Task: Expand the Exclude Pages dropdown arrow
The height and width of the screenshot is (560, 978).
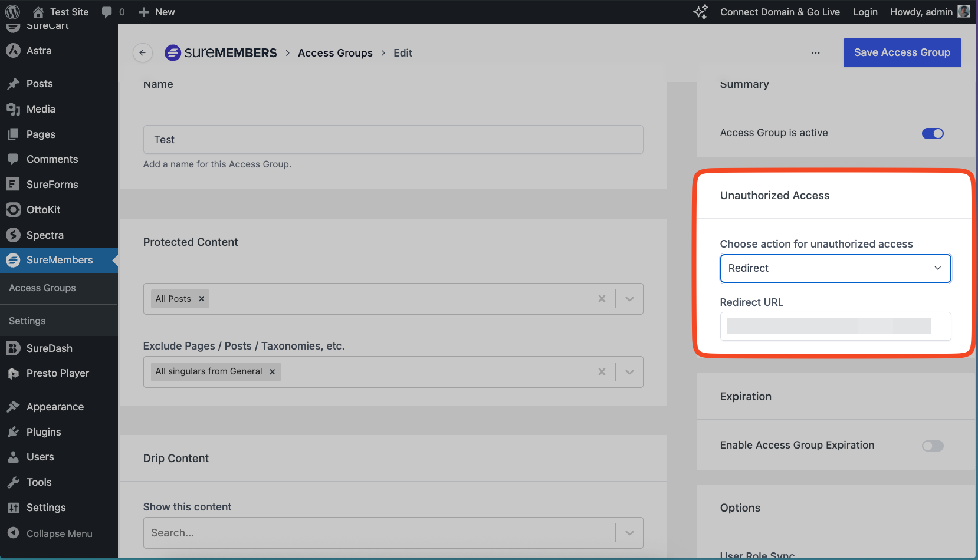Action: 629,372
